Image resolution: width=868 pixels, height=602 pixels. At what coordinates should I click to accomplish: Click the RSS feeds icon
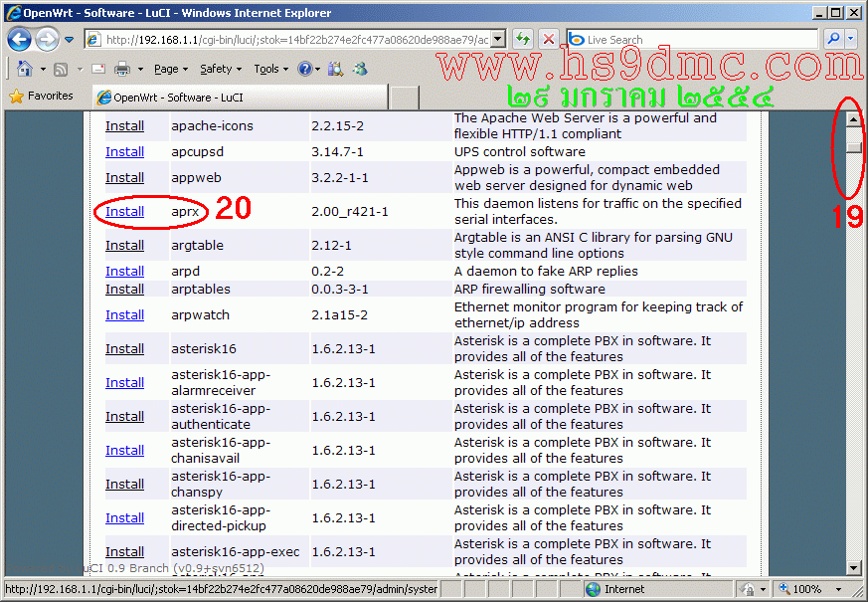61,70
